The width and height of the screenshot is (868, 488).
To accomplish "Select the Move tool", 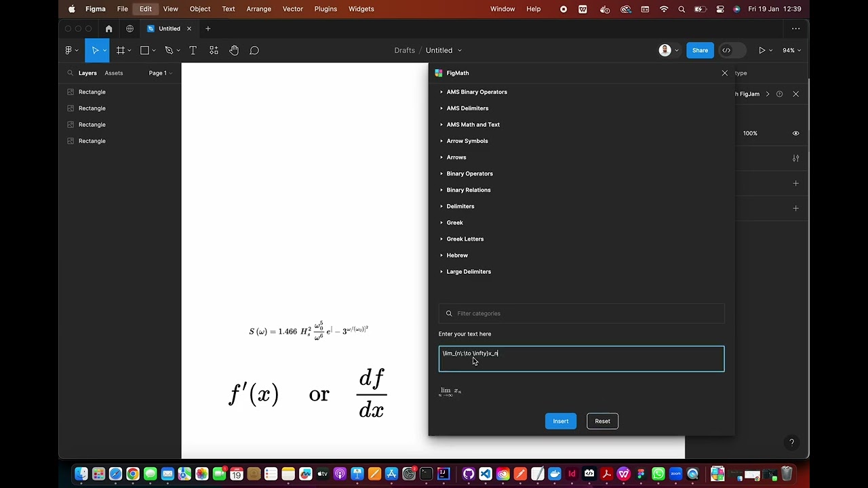I will 96,50.
